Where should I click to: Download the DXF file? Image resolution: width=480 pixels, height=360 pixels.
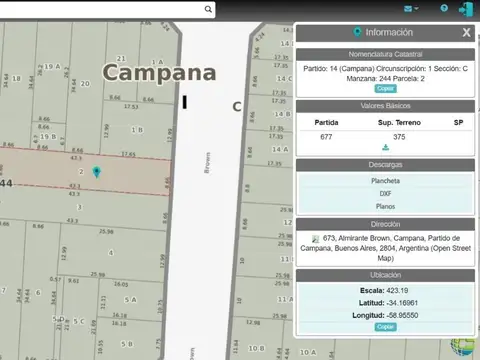[x=385, y=194]
